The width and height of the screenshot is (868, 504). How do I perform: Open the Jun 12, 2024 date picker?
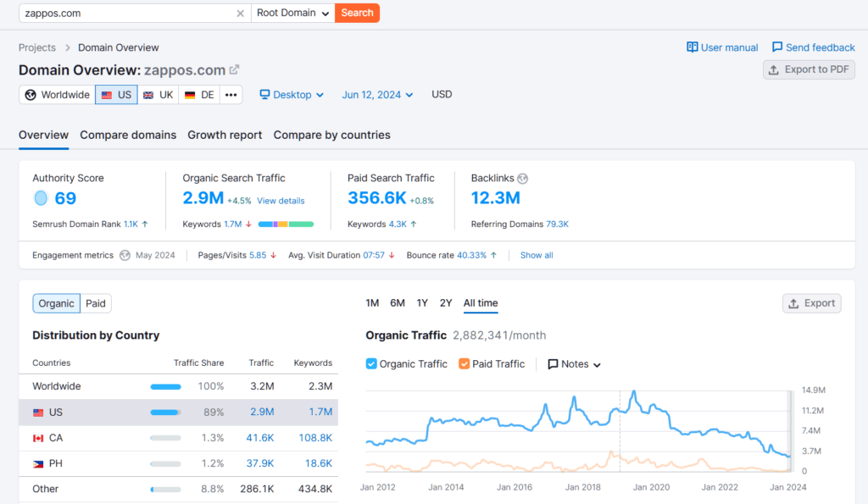point(377,95)
